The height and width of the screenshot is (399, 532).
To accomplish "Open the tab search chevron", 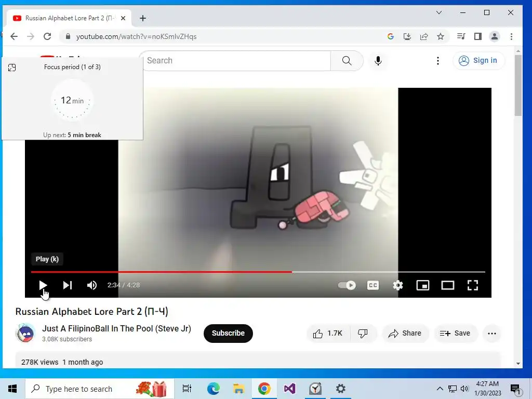I will [438, 12].
